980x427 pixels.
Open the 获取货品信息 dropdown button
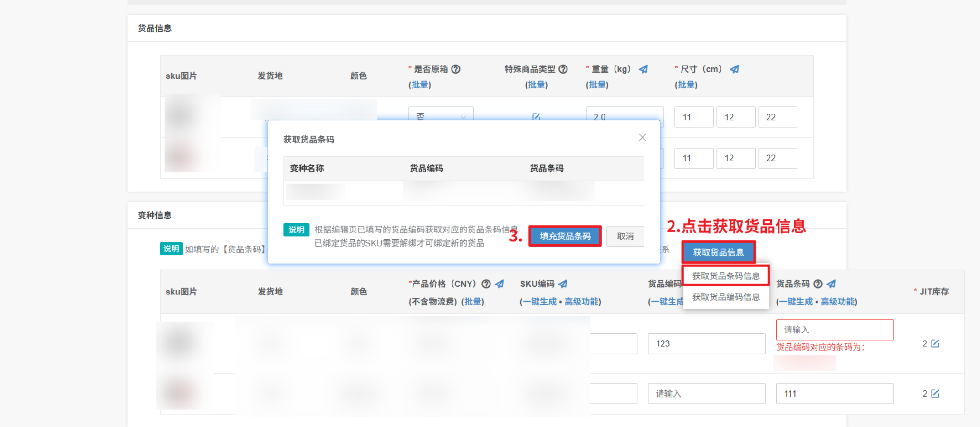coord(718,252)
